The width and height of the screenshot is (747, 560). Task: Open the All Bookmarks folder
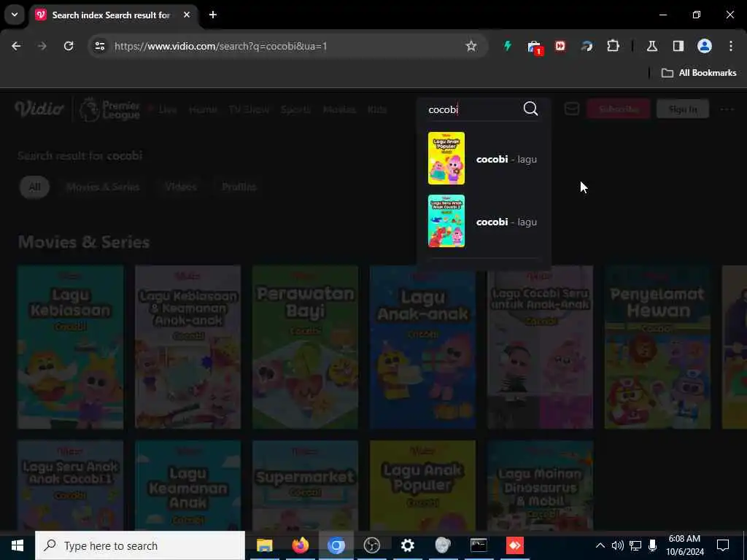(699, 73)
